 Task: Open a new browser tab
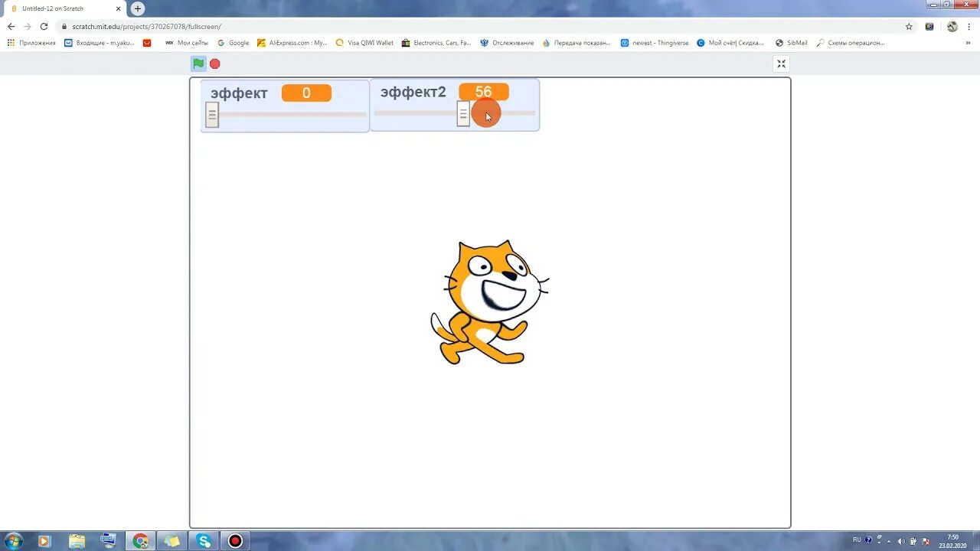tap(136, 8)
